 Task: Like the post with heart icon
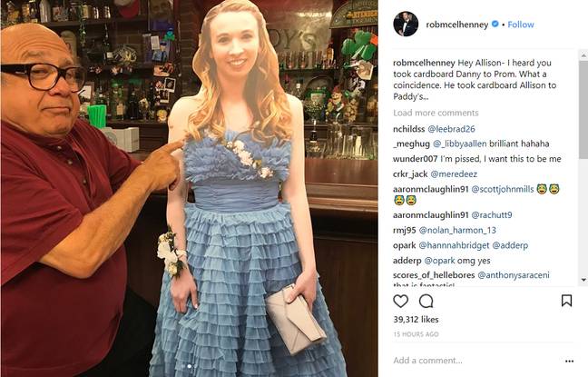click(x=400, y=301)
